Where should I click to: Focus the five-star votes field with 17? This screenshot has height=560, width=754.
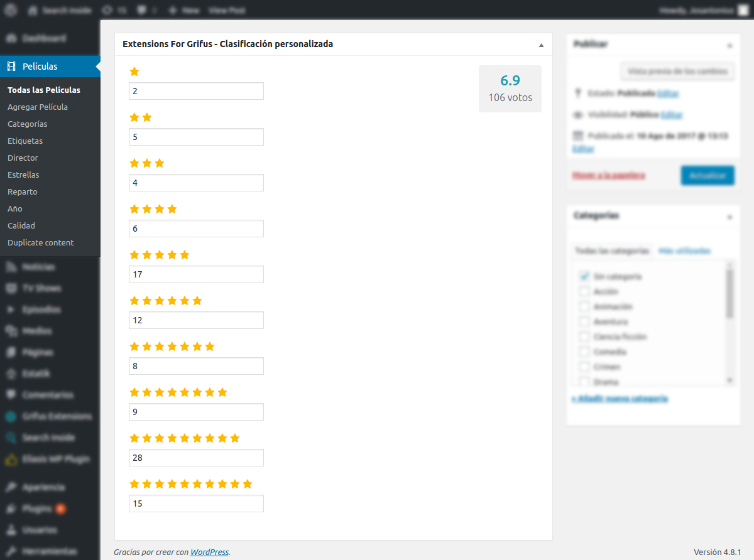(x=196, y=274)
